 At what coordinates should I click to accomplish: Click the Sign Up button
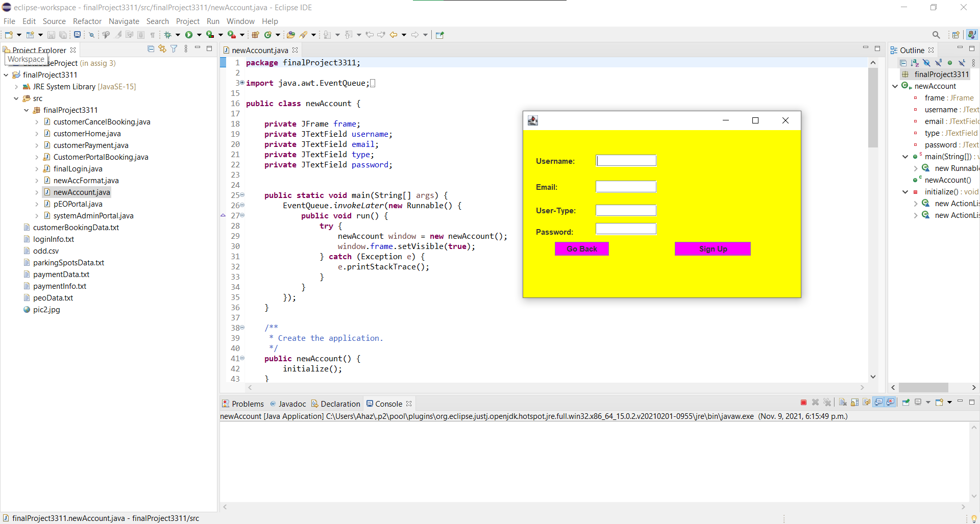[x=713, y=248]
